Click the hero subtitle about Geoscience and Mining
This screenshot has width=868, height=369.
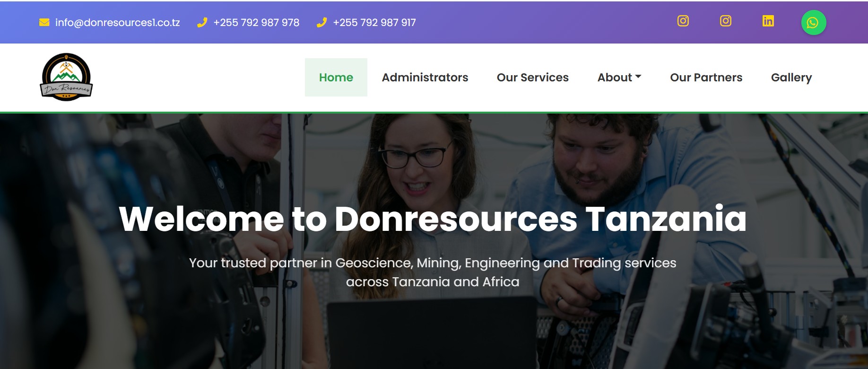click(433, 272)
